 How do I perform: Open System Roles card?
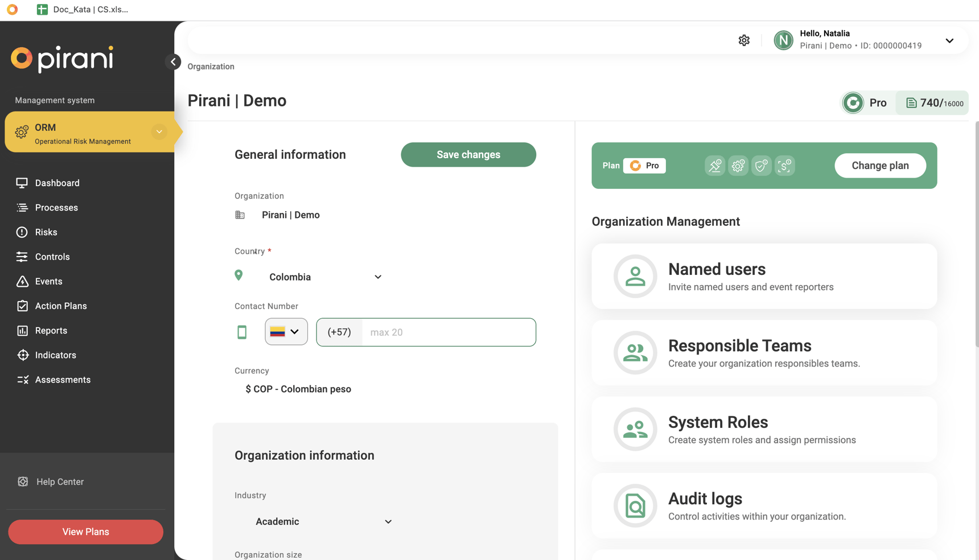[764, 429]
